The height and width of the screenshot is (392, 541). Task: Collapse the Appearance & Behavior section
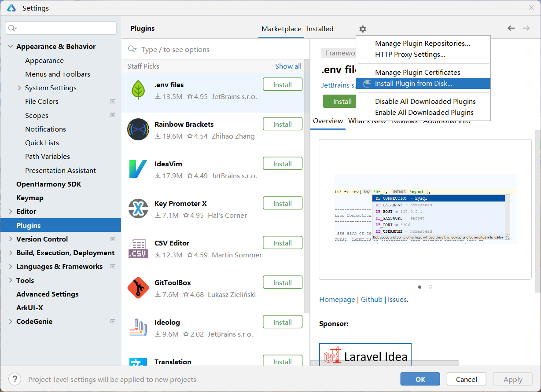11,47
